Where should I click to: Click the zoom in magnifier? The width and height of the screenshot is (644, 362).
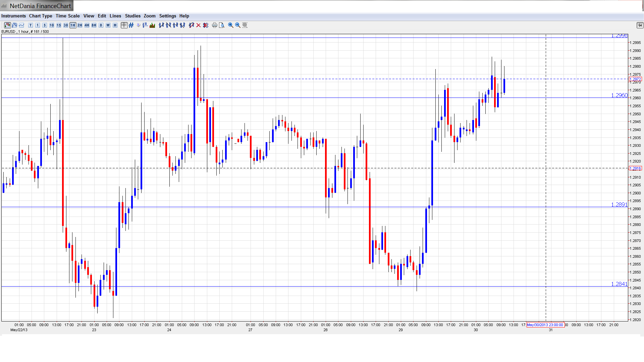pyautogui.click(x=230, y=25)
